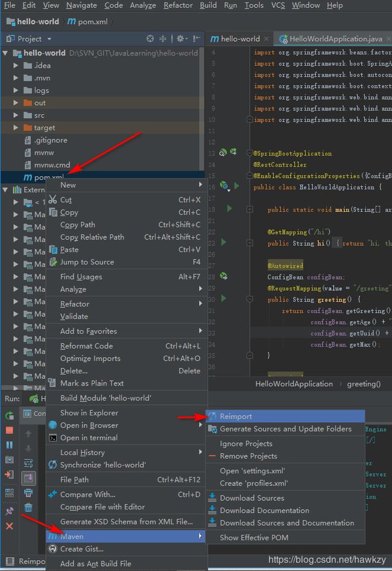Screen dimensions: 392x571
Task: Close the hello-world editor tab
Action: pos(267,39)
